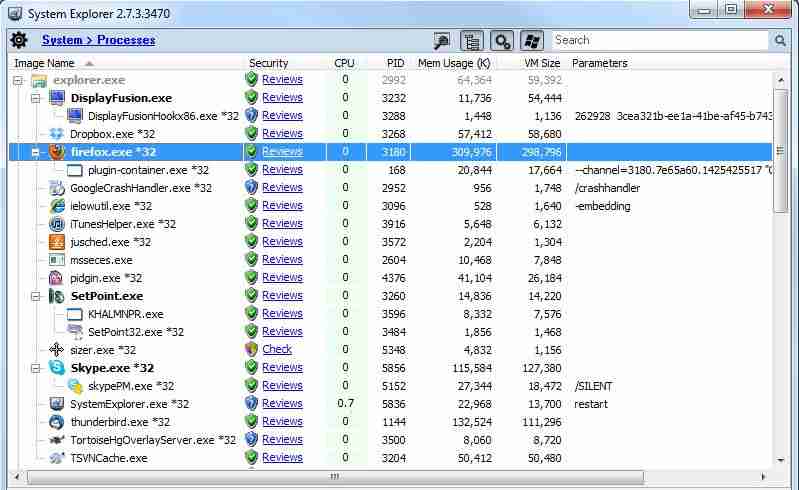Click the jusched.exe Java icon
Viewport: 799px width, 490px height.
point(57,242)
